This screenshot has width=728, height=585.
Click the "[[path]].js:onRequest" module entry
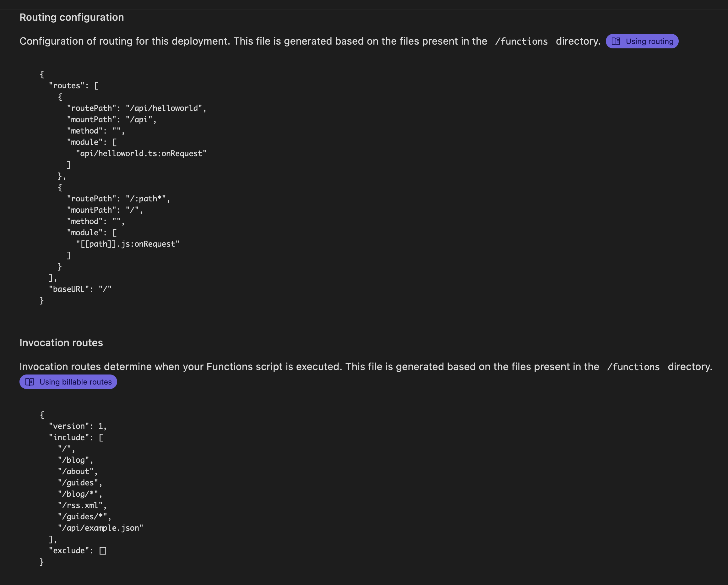(128, 244)
